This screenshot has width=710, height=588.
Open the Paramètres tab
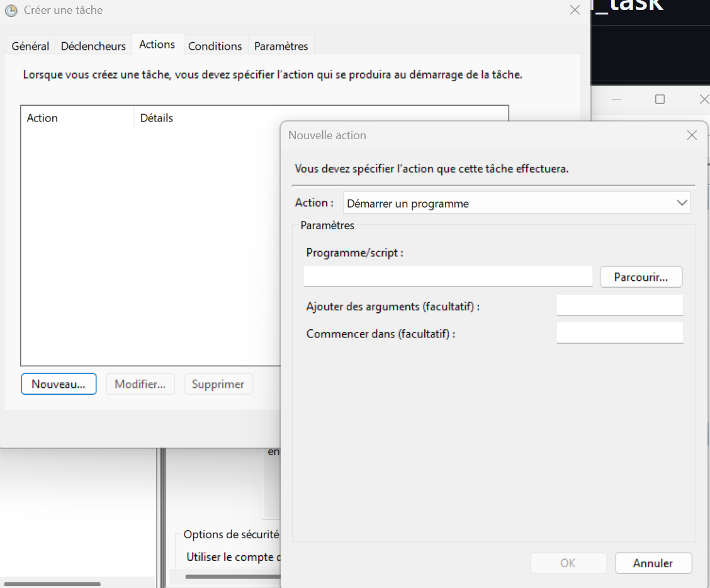[x=281, y=46]
